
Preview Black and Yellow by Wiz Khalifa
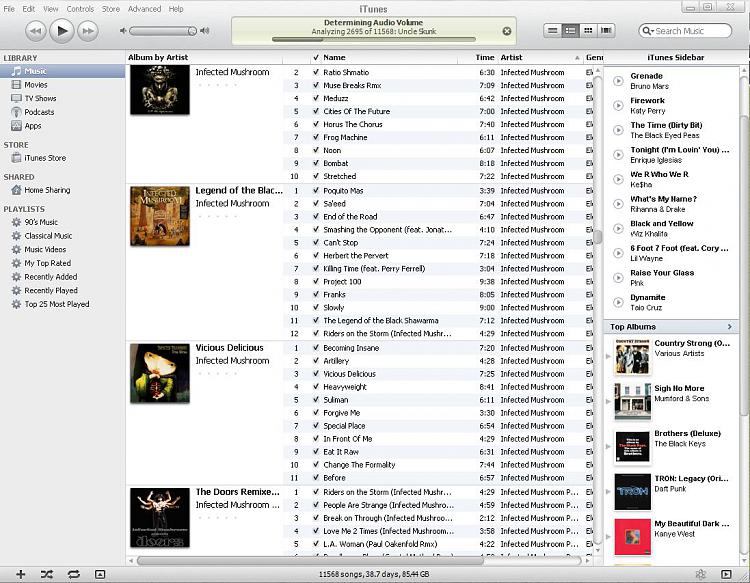click(618, 229)
